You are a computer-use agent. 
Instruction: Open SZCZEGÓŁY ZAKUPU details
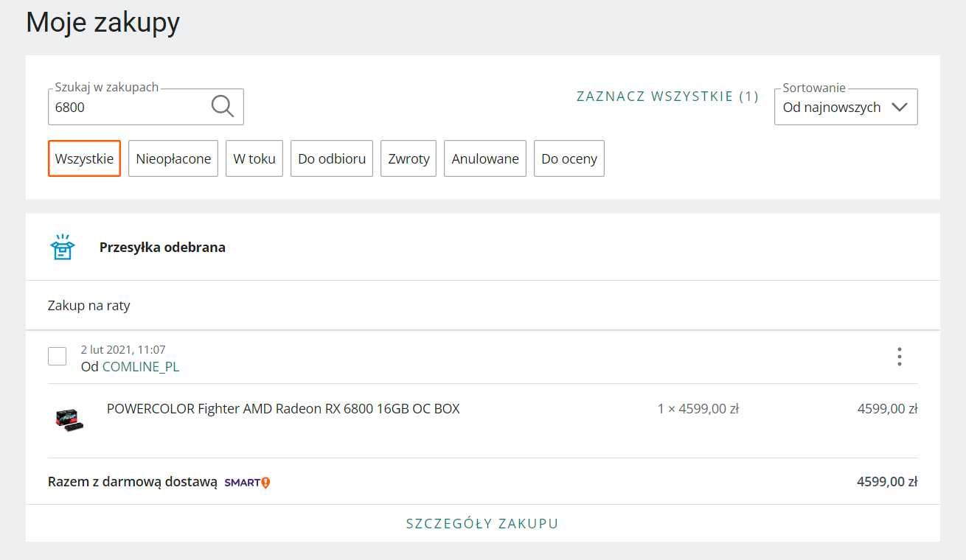tap(482, 524)
